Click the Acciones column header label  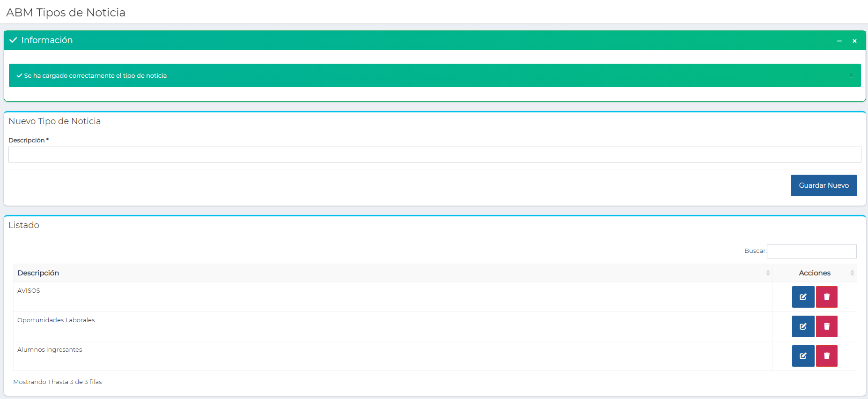click(x=815, y=273)
